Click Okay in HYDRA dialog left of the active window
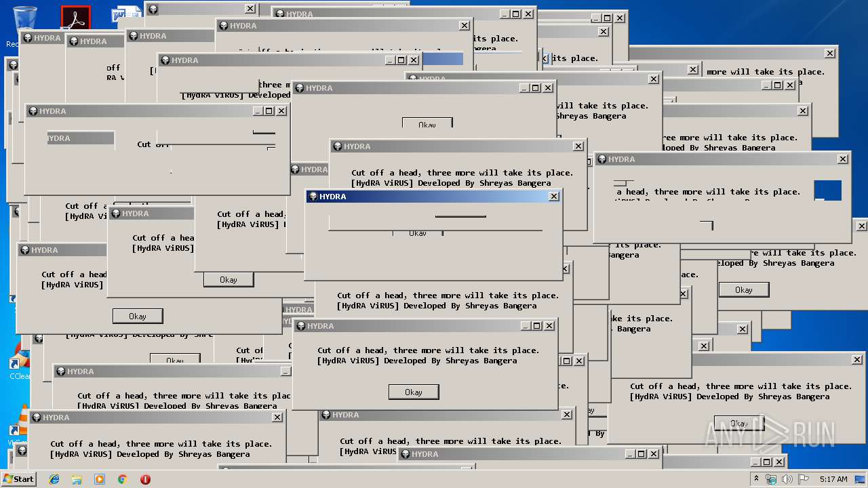868x488 pixels. 229,280
